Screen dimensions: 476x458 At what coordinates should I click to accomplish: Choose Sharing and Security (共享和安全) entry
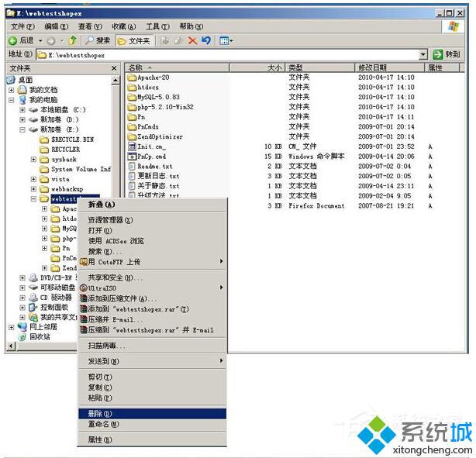[153, 277]
